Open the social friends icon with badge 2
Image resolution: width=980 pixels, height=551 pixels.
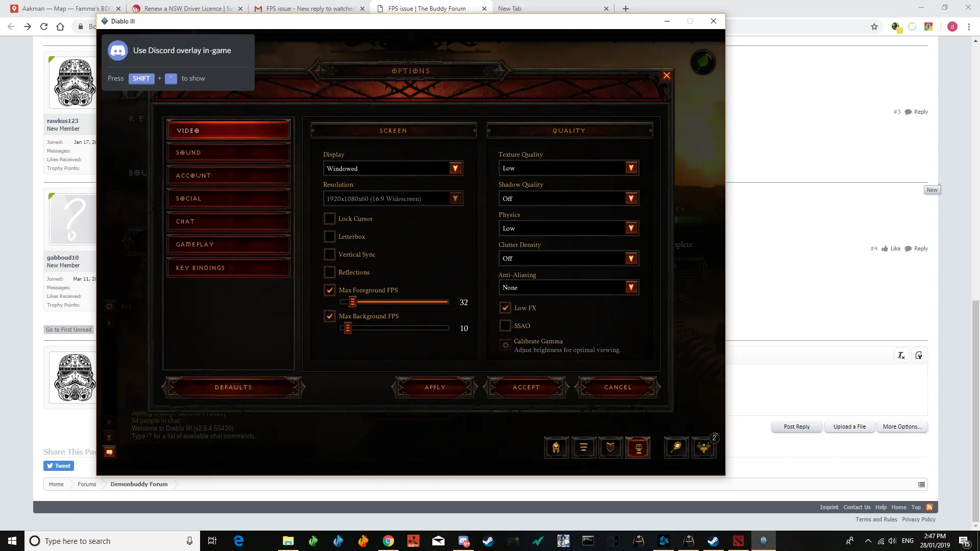(x=704, y=447)
